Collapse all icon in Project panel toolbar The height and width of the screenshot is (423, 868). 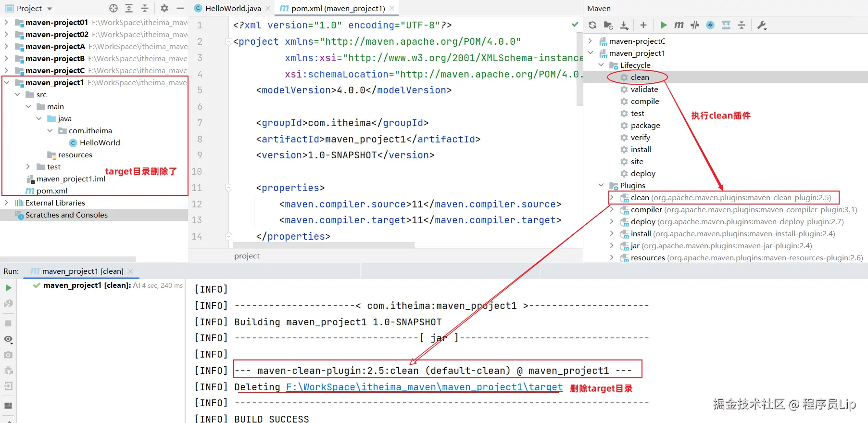[x=145, y=8]
